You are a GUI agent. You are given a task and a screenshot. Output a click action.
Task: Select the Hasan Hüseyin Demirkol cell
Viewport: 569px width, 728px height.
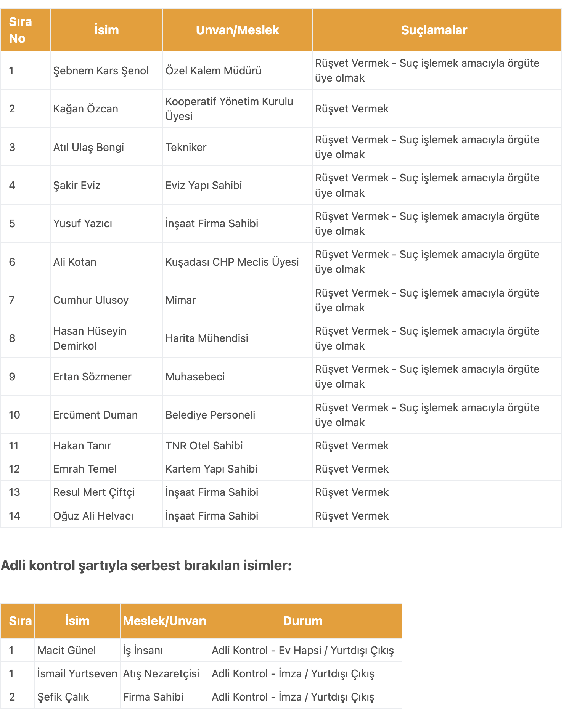point(106,338)
